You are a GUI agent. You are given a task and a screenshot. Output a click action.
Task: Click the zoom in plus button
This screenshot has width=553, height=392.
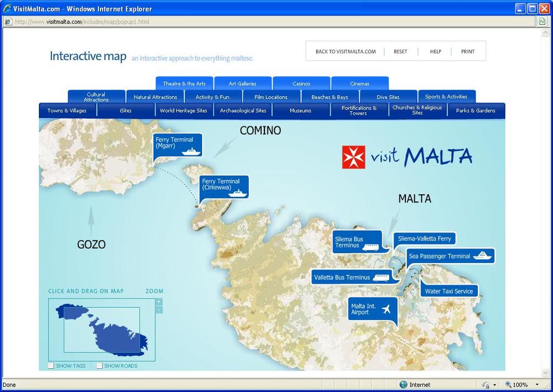[x=159, y=302]
